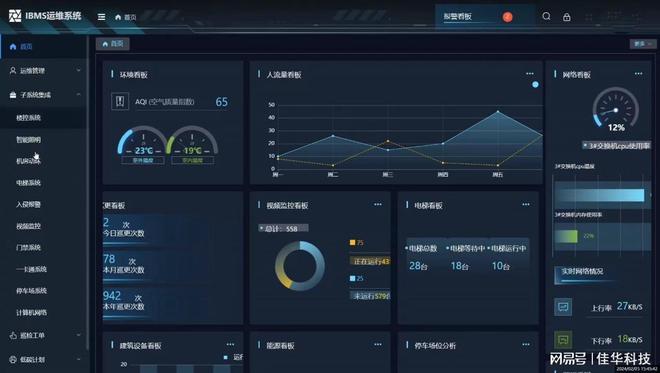Viewport: 660px width, 373px height.
Task: Open 一卡通系统 in the sidebar
Action: [32, 269]
